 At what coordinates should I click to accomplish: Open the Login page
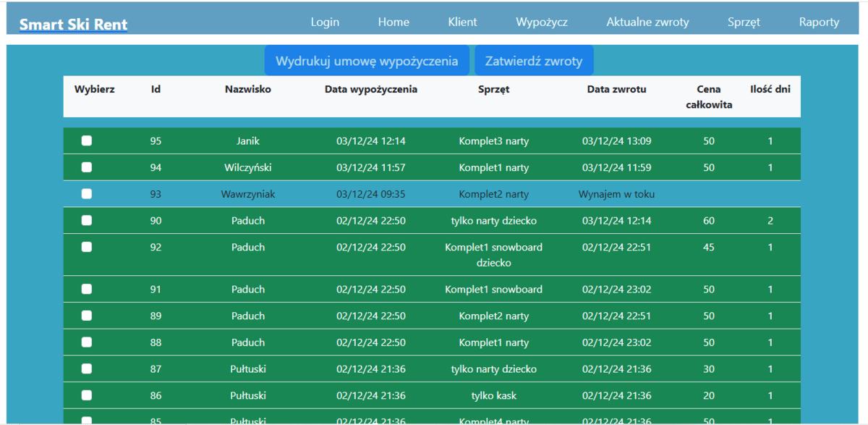(x=325, y=22)
